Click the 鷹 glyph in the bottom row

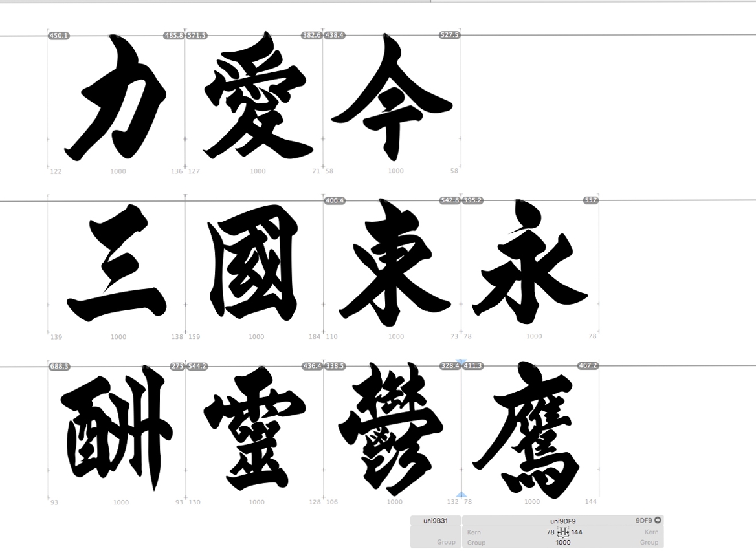pos(530,430)
